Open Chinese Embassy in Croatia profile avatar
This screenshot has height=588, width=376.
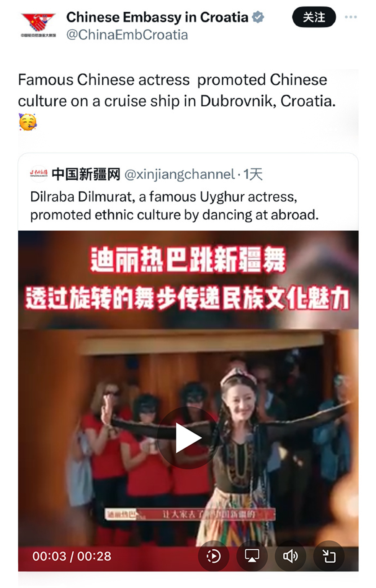pos(38,25)
